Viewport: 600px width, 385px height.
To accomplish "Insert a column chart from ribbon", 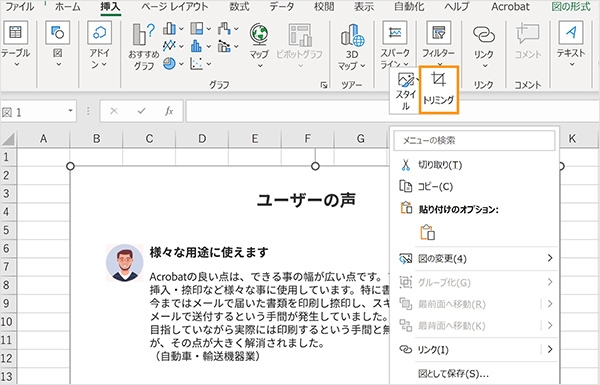I will coord(169,28).
